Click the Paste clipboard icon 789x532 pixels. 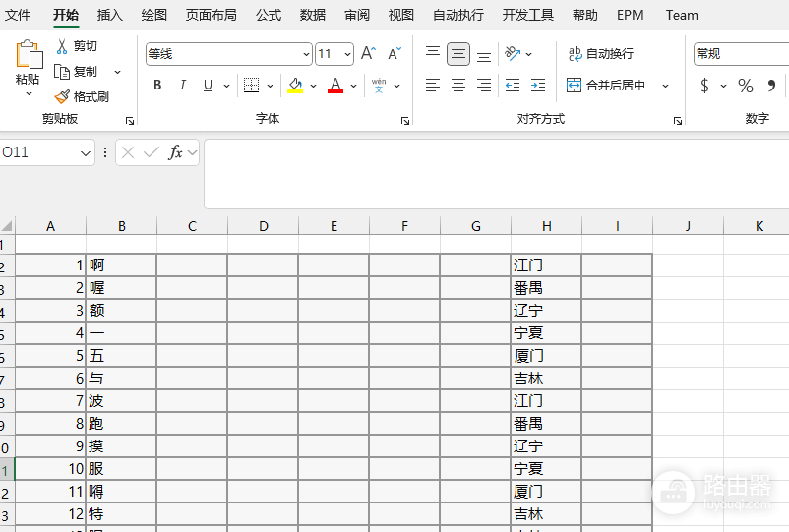pyautogui.click(x=29, y=54)
